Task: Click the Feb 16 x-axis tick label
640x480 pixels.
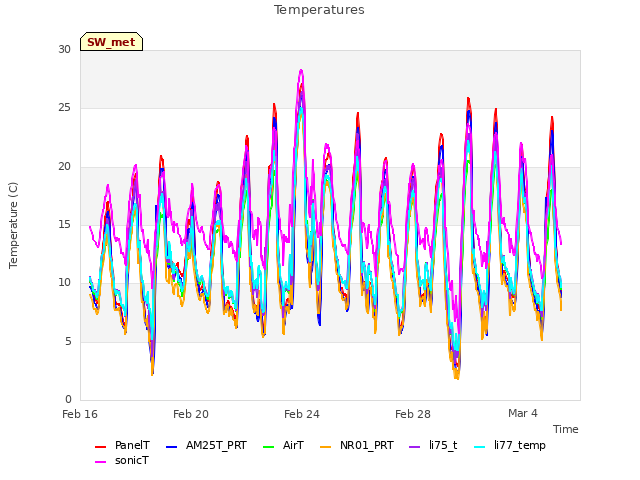Action: [x=80, y=414]
